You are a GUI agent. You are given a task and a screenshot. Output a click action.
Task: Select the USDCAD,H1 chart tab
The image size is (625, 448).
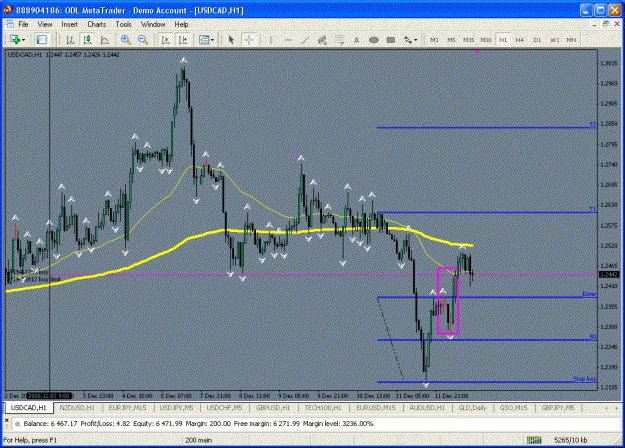coord(29,408)
